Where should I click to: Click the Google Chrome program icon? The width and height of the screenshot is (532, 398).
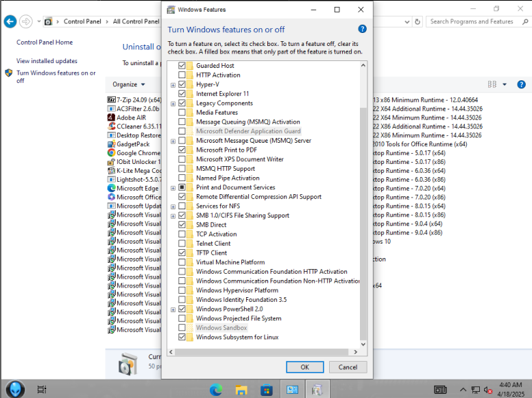[x=111, y=153]
